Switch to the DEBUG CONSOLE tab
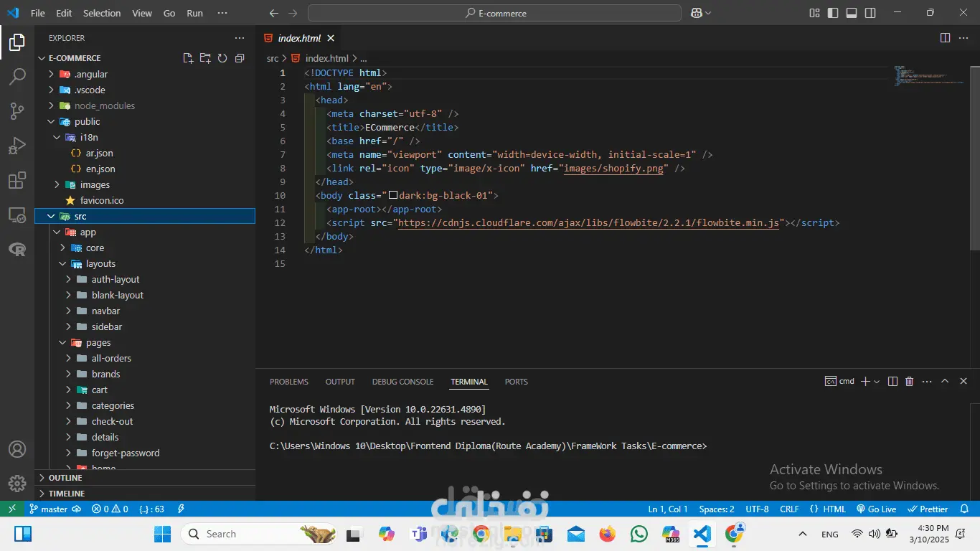 coord(402,382)
